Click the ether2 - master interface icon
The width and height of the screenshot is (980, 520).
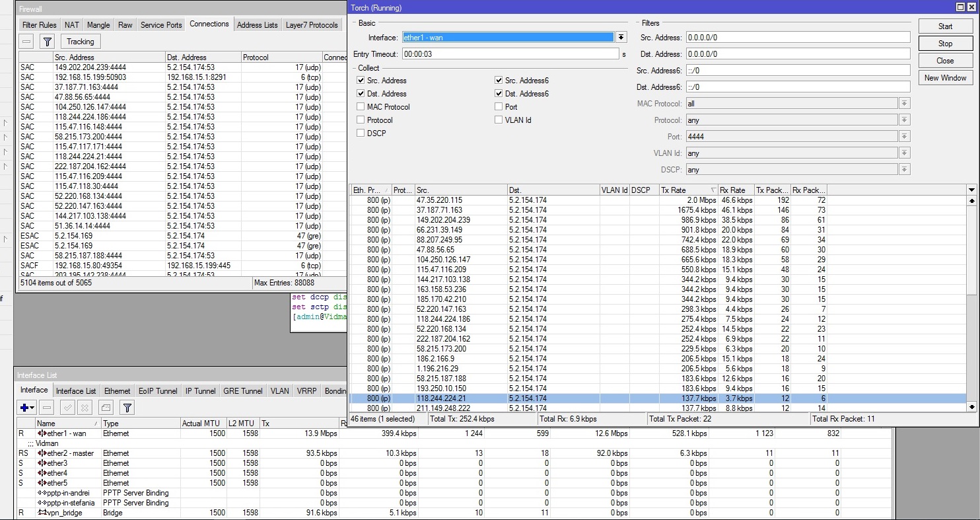(x=42, y=453)
